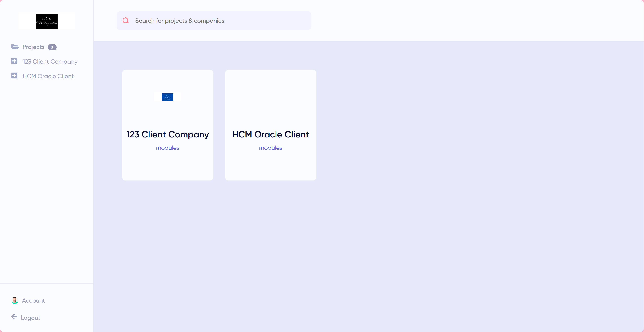The image size is (644, 332).
Task: Expand 123 Client Company plus icon
Action: click(x=14, y=61)
